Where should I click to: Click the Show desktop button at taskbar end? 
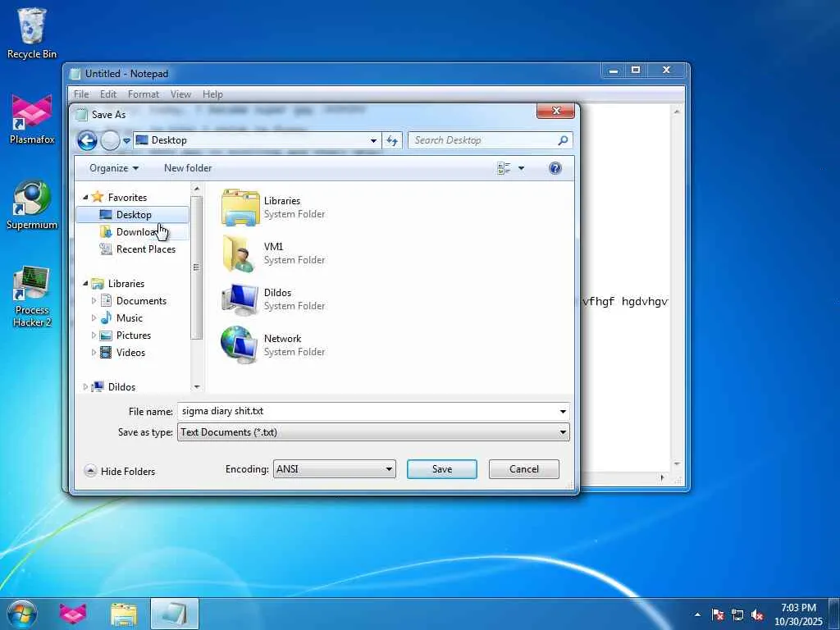click(x=834, y=614)
